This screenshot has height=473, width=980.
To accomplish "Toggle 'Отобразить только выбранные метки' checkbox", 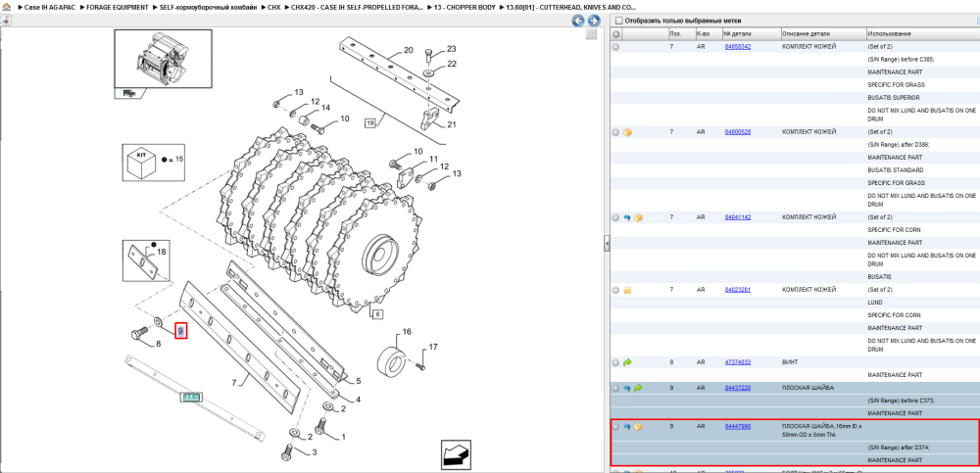I will click(x=618, y=21).
